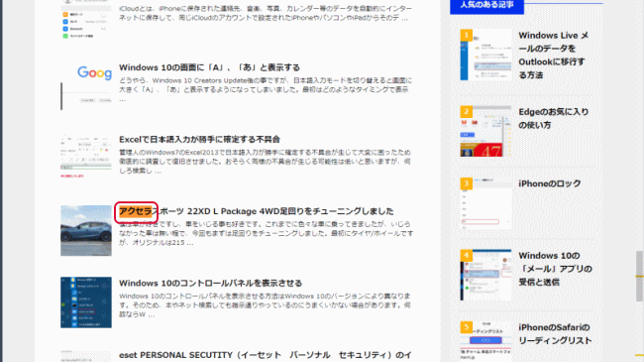
Task: Open the Excel Japanese input bug article
Action: (x=199, y=140)
